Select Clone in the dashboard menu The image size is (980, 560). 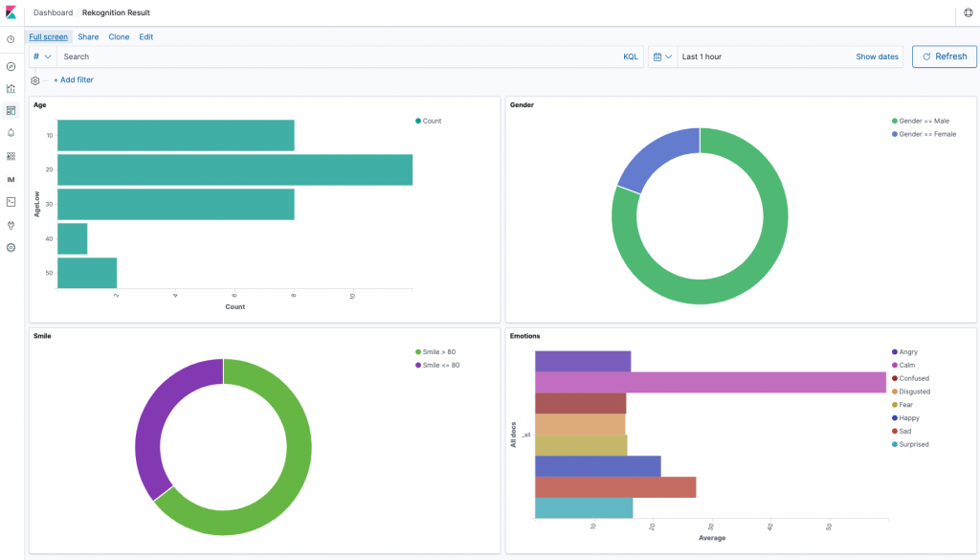point(119,36)
